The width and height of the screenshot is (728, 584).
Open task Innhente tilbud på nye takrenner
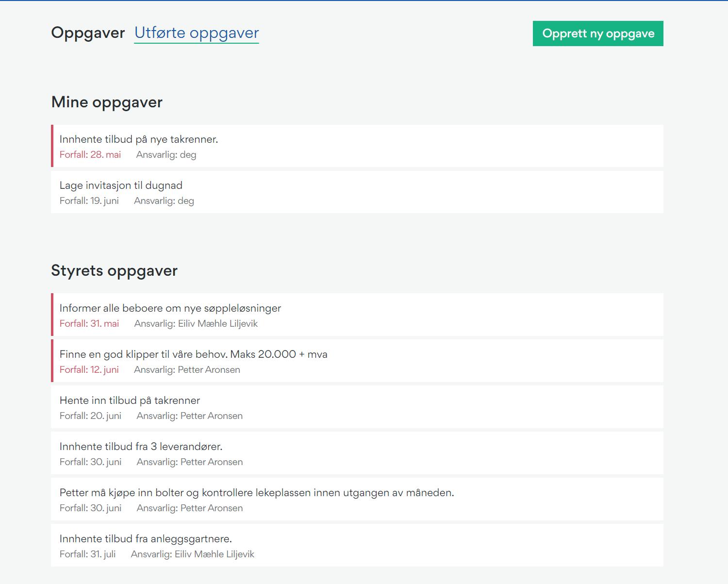(x=357, y=146)
